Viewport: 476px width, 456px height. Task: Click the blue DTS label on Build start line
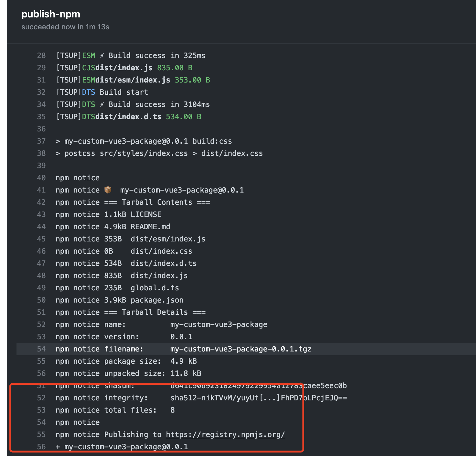pyautogui.click(x=89, y=92)
